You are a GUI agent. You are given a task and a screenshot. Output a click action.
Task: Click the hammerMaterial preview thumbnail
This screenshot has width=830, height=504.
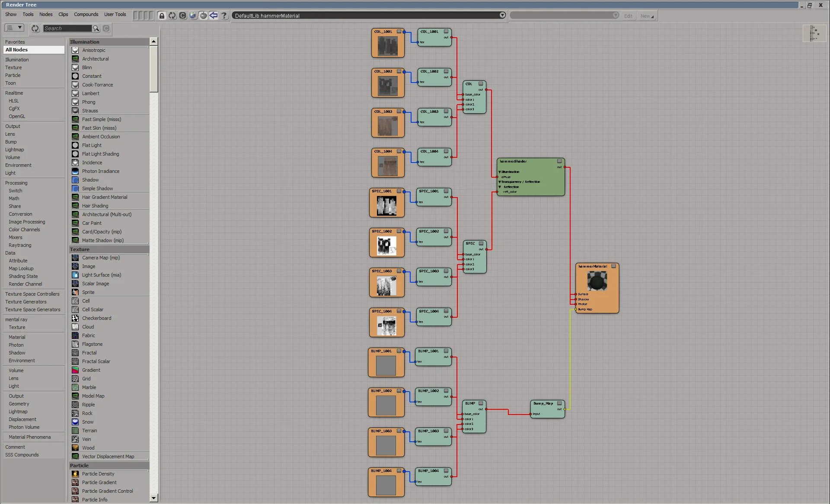coord(597,281)
